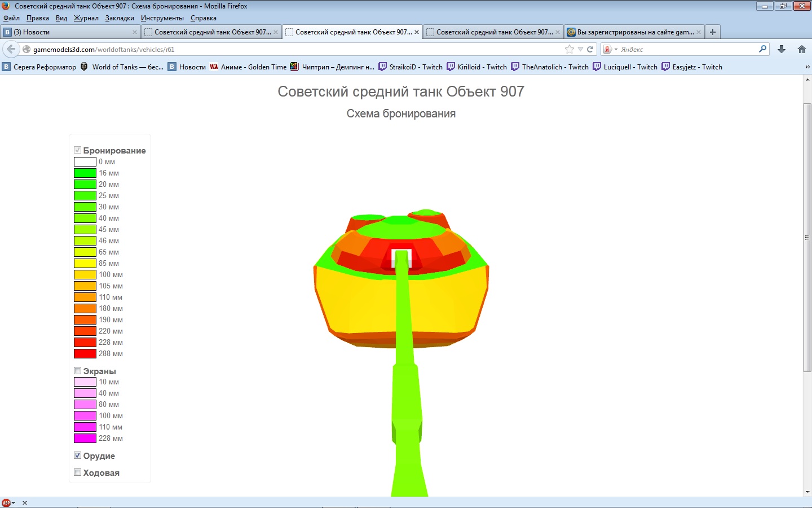Click the 100 мм armor swatch
Viewport: 812px width, 508px height.
pos(85,274)
